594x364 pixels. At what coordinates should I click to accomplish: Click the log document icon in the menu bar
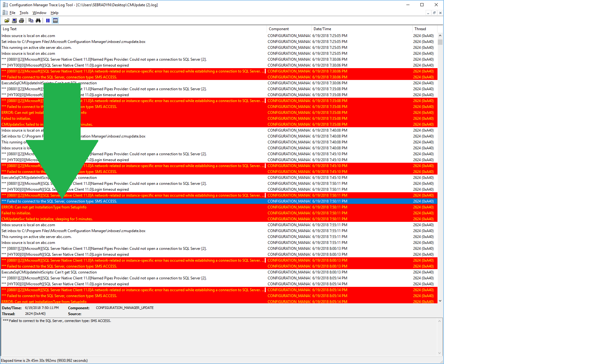pyautogui.click(x=5, y=13)
